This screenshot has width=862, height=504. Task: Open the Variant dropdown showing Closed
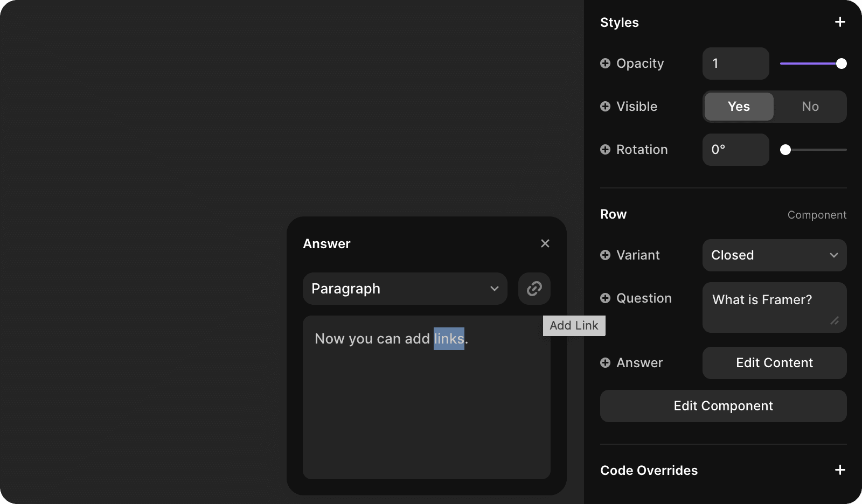coord(774,255)
